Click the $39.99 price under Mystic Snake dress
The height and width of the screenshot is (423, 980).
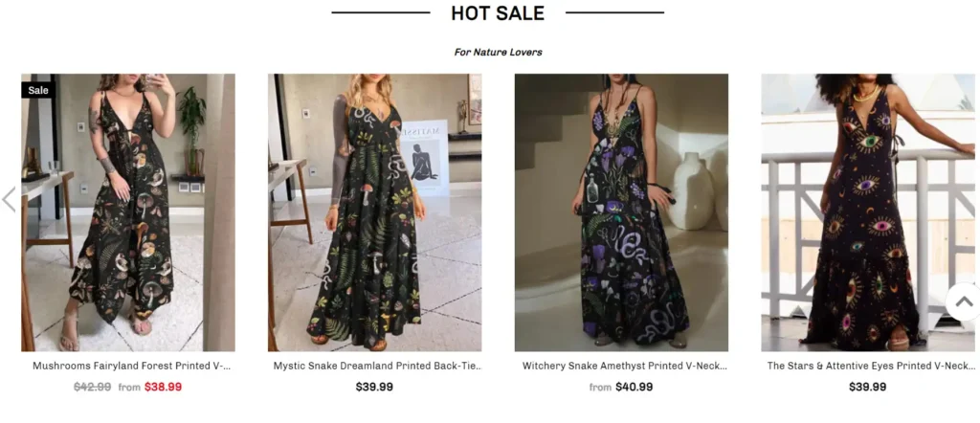coord(374,387)
